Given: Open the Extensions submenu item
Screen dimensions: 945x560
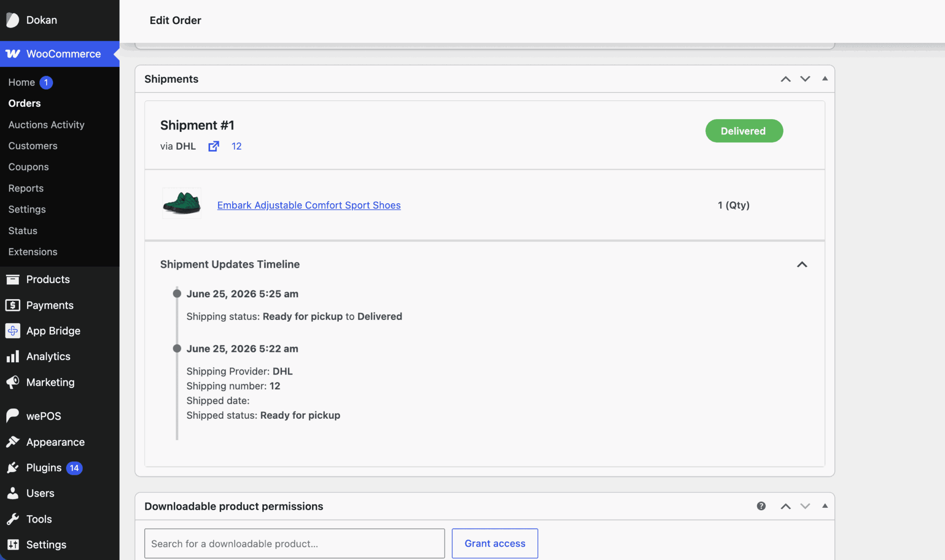Looking at the screenshot, I should click(x=33, y=251).
